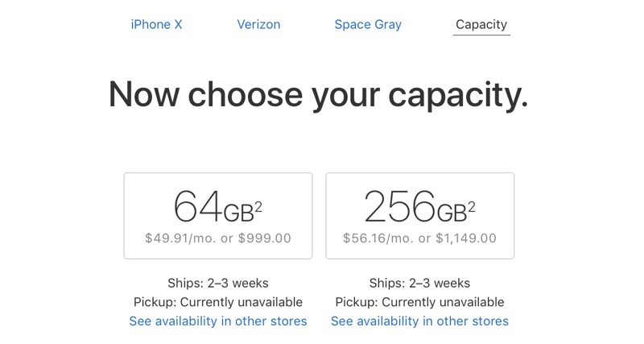Screen dimensions: 644x344
Task: Click the 256GB "Pickup: Currently unavailable" text
Action: pyautogui.click(x=419, y=302)
